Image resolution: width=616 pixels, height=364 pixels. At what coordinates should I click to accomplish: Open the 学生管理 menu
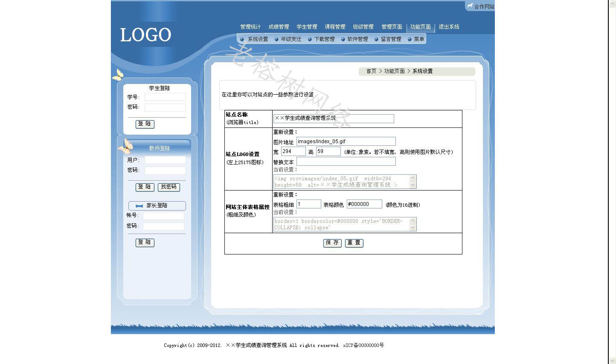pyautogui.click(x=307, y=27)
